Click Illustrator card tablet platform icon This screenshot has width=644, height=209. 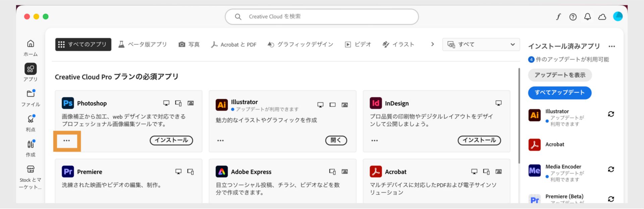[x=332, y=105]
